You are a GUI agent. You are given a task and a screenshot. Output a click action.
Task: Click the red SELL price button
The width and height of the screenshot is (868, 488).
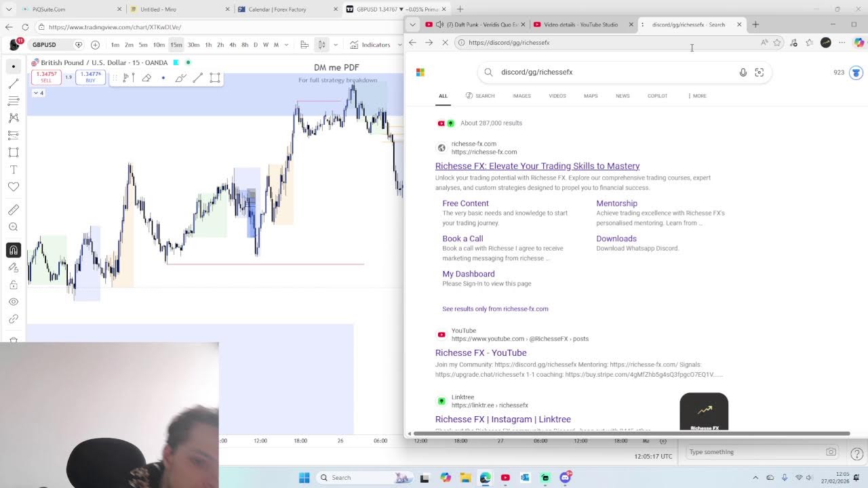(x=46, y=77)
